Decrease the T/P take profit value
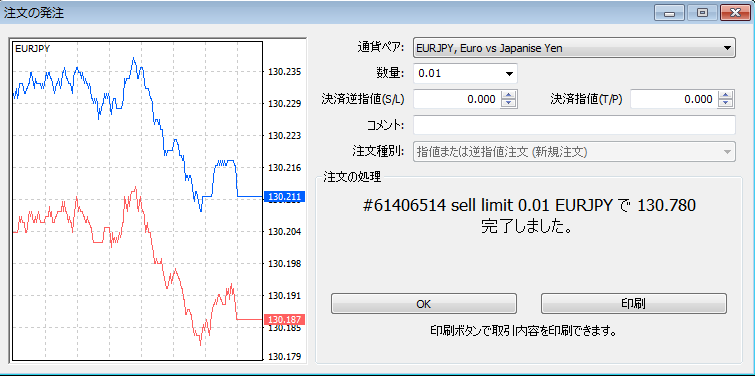Image resolution: width=755 pixels, height=376 pixels. click(x=725, y=104)
